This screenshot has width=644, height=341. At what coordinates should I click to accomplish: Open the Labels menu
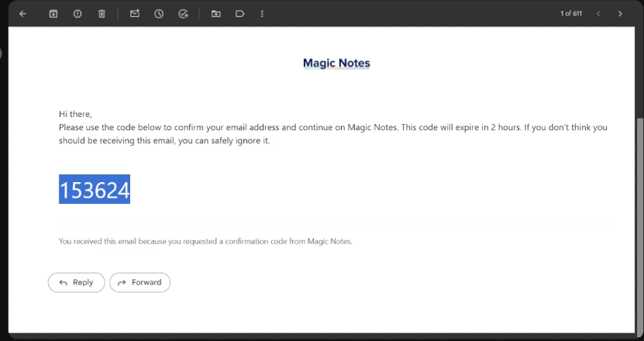pyautogui.click(x=239, y=14)
